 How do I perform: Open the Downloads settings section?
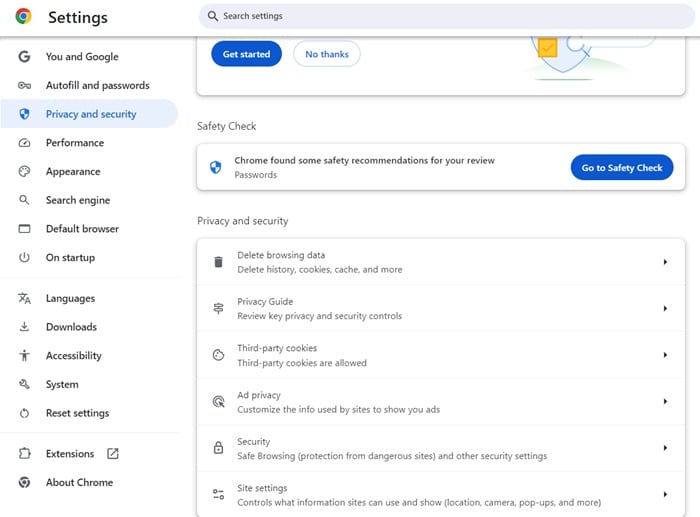coord(71,327)
